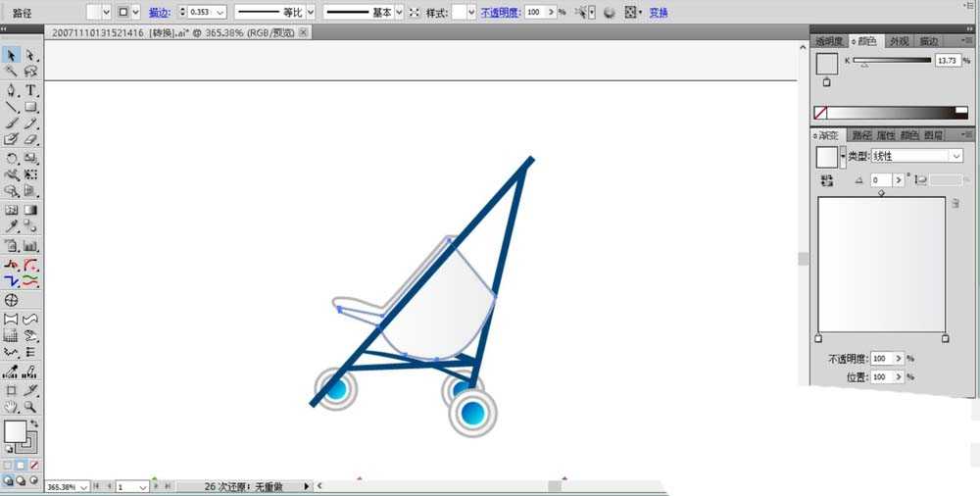Set fill to None in toolbox

34,465
